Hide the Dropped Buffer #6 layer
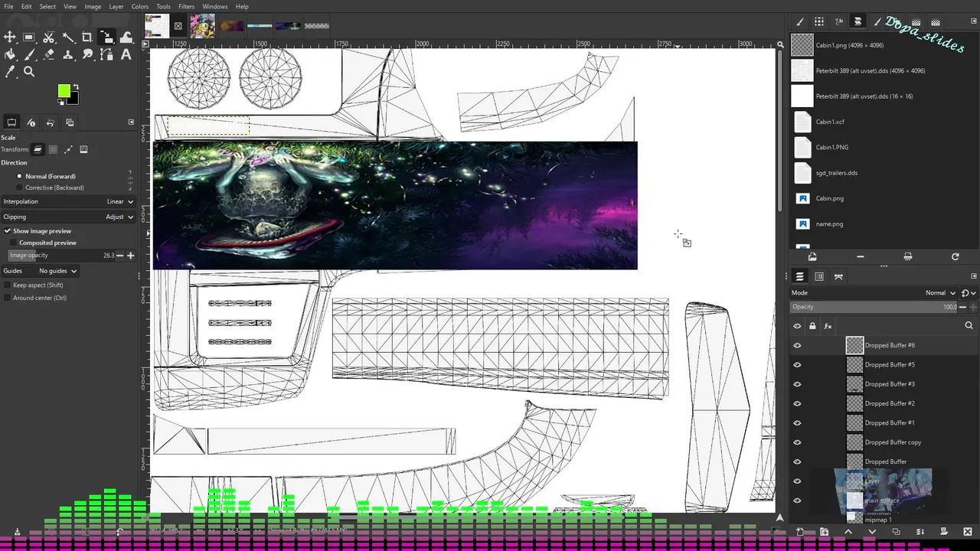Screen dimensions: 980x551 797,345
